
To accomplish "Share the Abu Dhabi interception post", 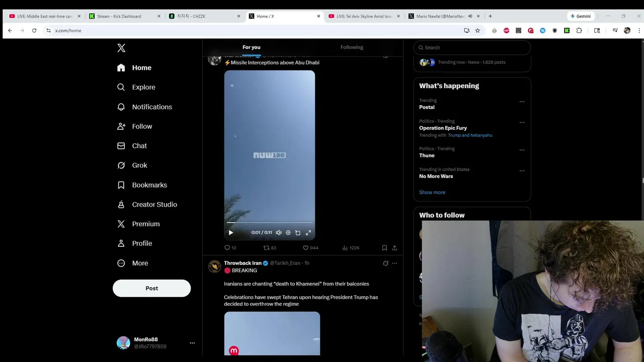I will (394, 248).
